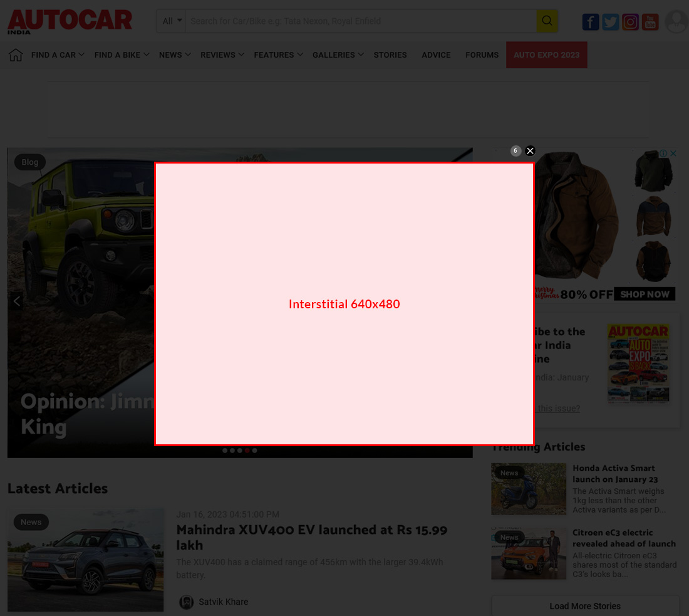Open the All category dropdown
Viewport: 689px width, 616px height.
172,21
